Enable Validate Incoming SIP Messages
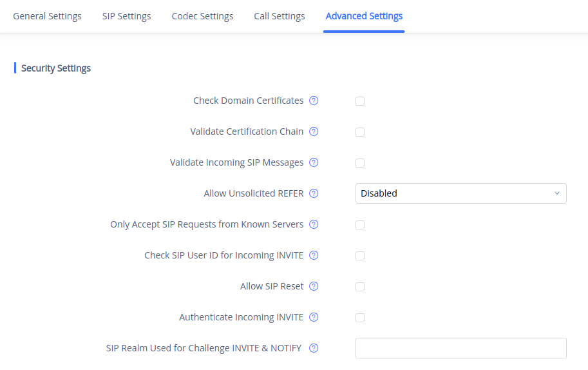Screen dimensions: 588x370 tap(360, 163)
